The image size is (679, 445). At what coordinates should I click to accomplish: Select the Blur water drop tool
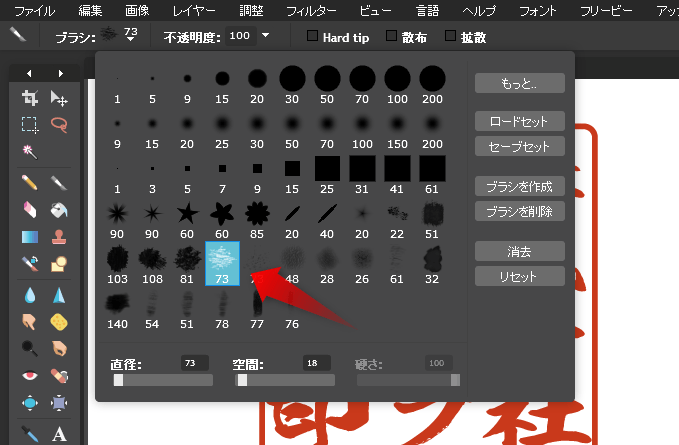[30, 295]
